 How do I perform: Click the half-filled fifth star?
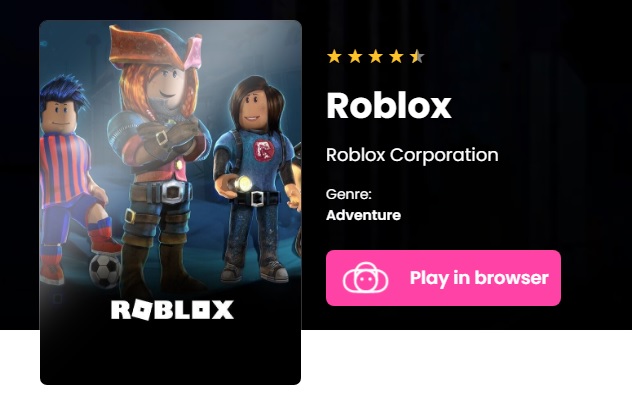pos(417,56)
